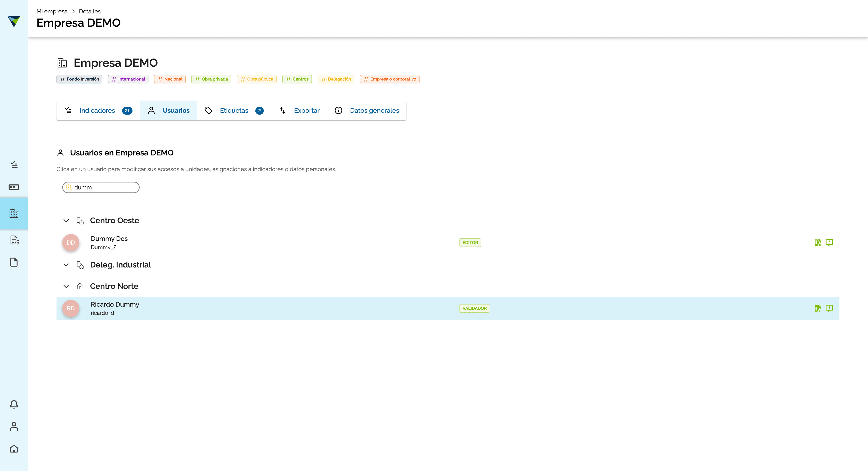868x471 pixels.
Task: Click the search magnifier icon in user filter
Action: pos(69,187)
